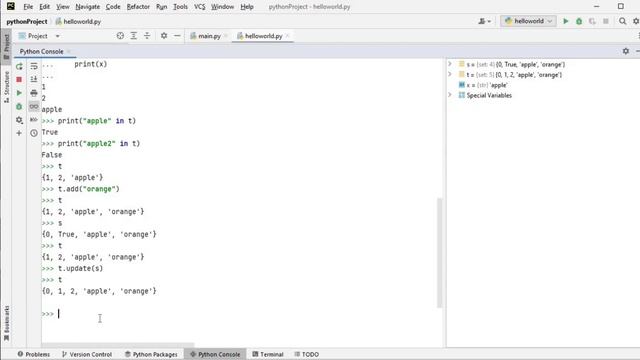640x360 pixels.
Task: Print the console output
Action: [34, 93]
